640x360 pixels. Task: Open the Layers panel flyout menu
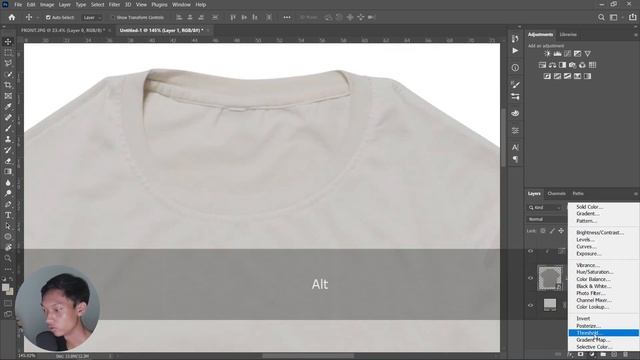click(636, 193)
